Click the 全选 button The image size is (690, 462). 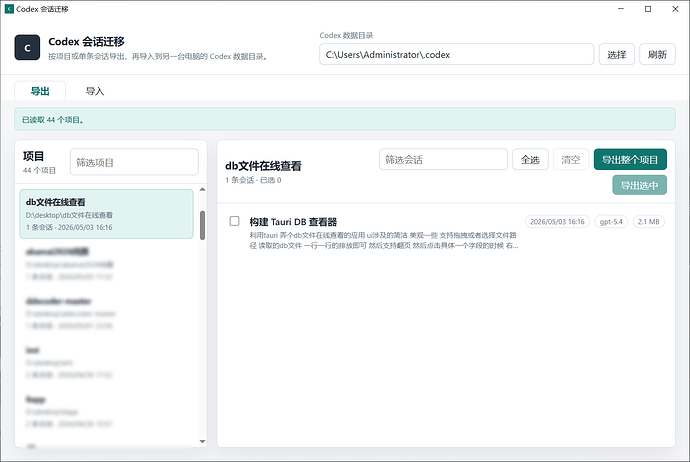pos(530,160)
